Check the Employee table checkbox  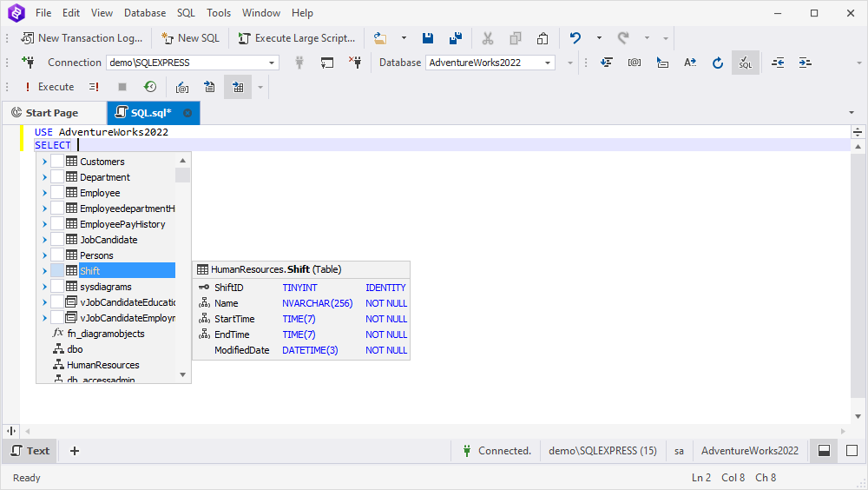57,193
